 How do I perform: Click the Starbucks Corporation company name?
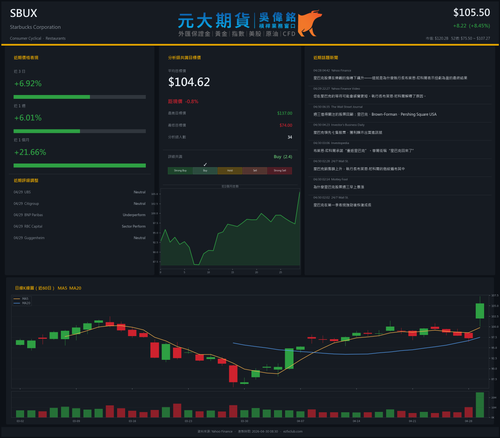pyautogui.click(x=35, y=27)
